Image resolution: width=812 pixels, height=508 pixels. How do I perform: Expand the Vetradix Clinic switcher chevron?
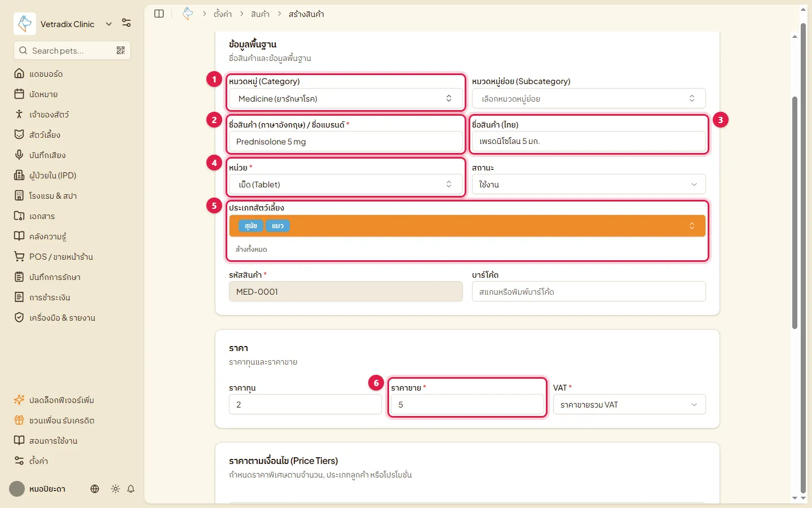[109, 24]
